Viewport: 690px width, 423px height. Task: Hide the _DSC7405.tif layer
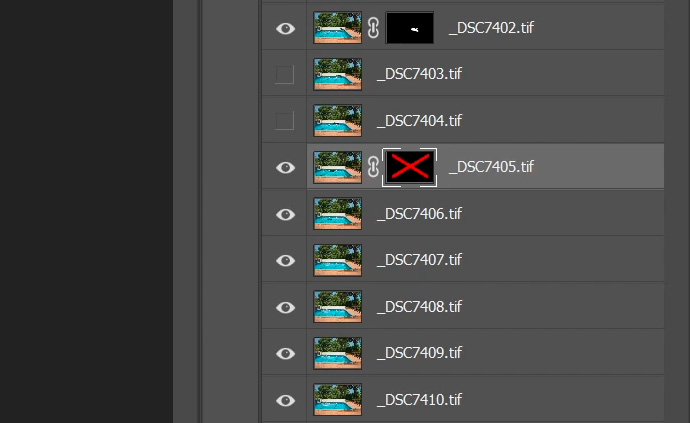point(285,168)
